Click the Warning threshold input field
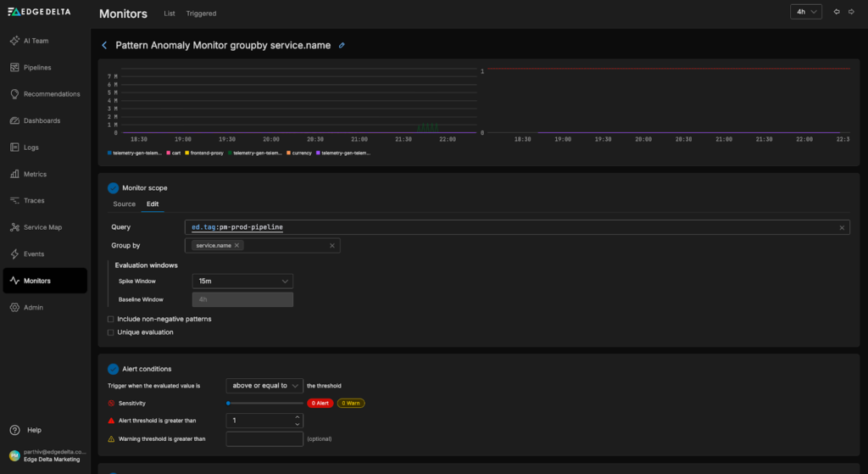 pyautogui.click(x=264, y=438)
